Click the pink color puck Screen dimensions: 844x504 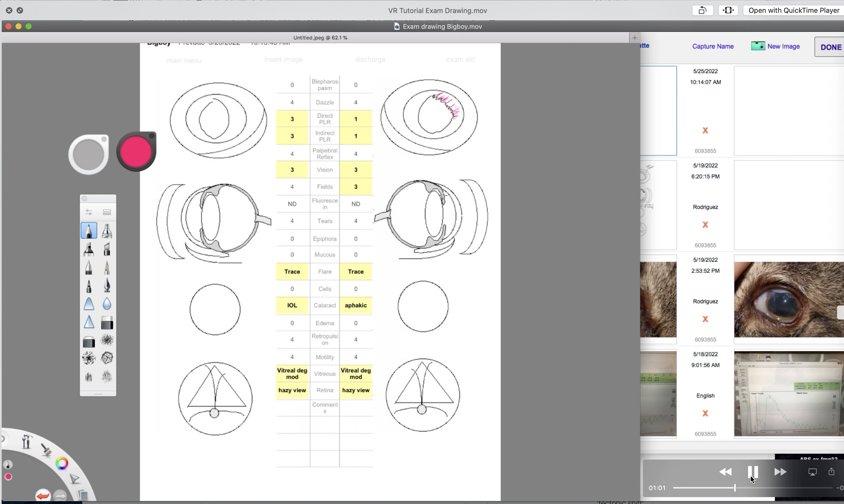(x=136, y=152)
